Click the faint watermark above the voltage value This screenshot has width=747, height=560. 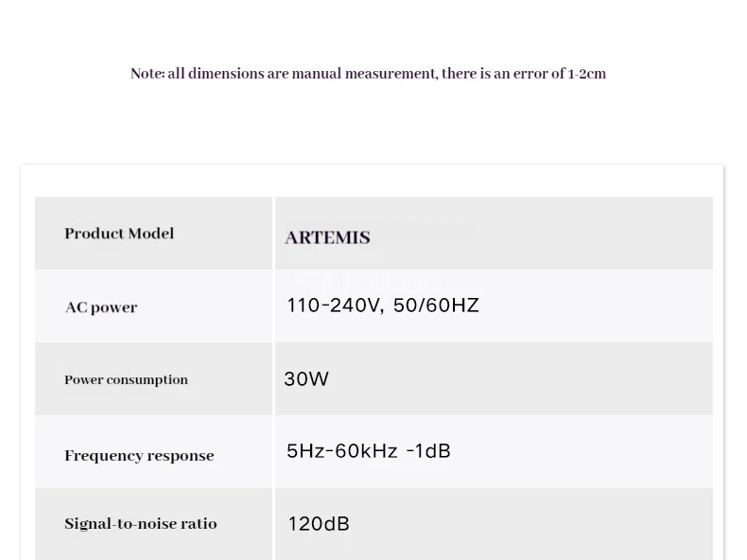coord(367,280)
